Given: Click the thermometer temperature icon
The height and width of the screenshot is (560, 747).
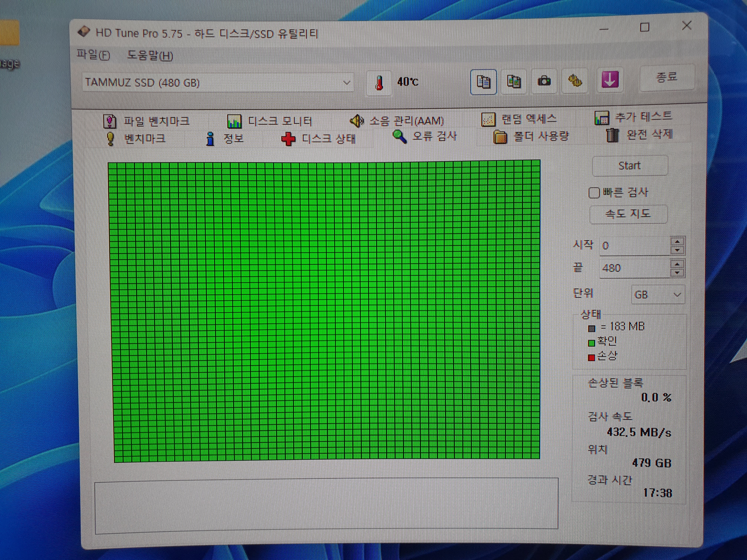Looking at the screenshot, I should [x=379, y=83].
